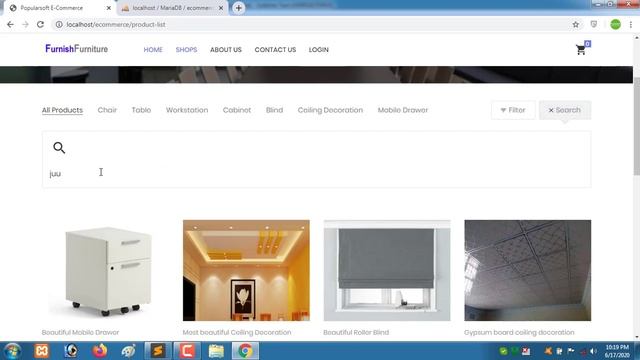The height and width of the screenshot is (360, 640).
Task: Switch to the localhost MariaDB tab
Action: pos(173,8)
